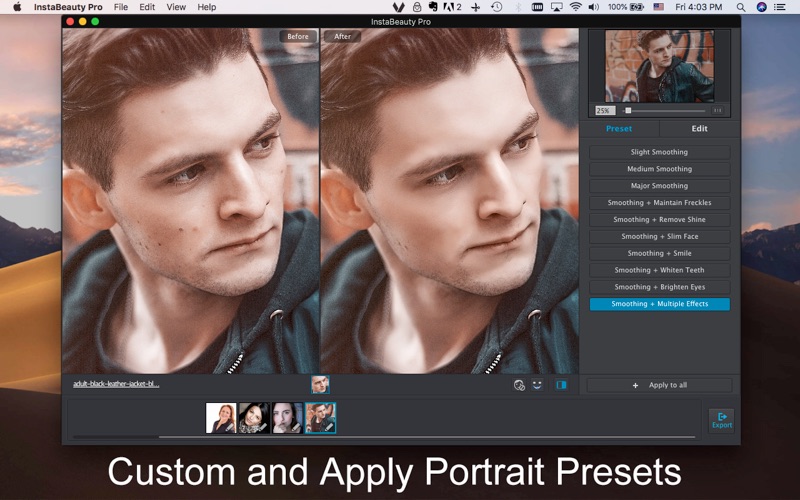Click the Time Machine clock icon
The height and width of the screenshot is (500, 800).
(496, 7)
